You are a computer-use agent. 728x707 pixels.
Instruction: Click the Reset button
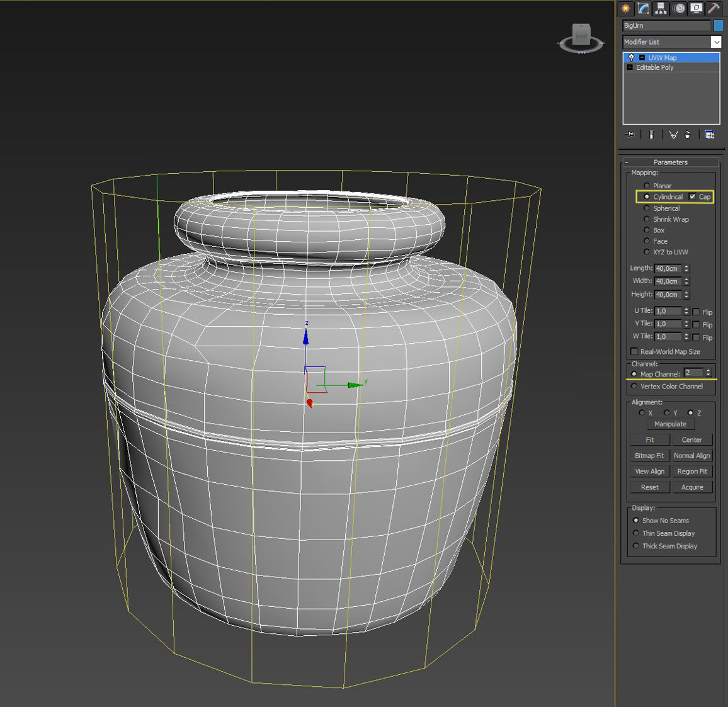pos(649,487)
